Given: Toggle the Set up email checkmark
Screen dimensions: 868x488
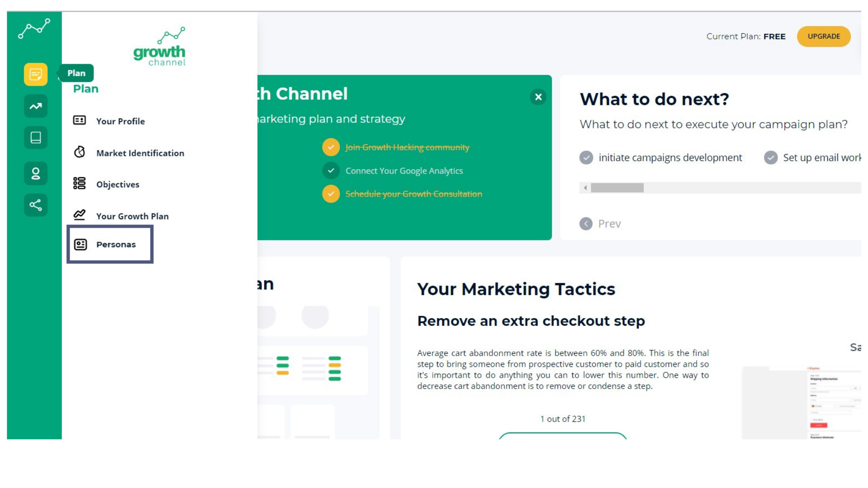Looking at the screenshot, I should (x=771, y=158).
